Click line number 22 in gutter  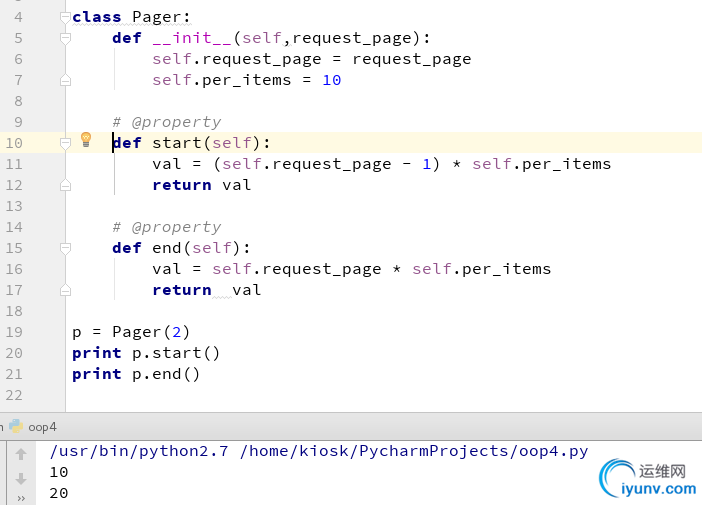(14, 395)
